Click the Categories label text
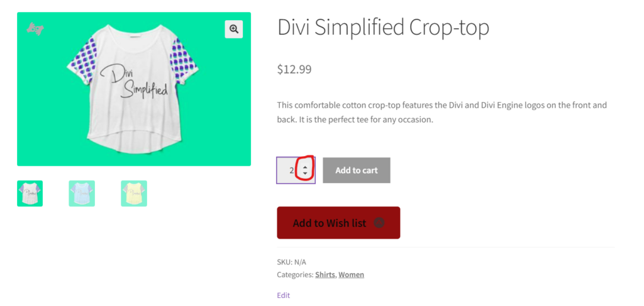 coord(294,275)
